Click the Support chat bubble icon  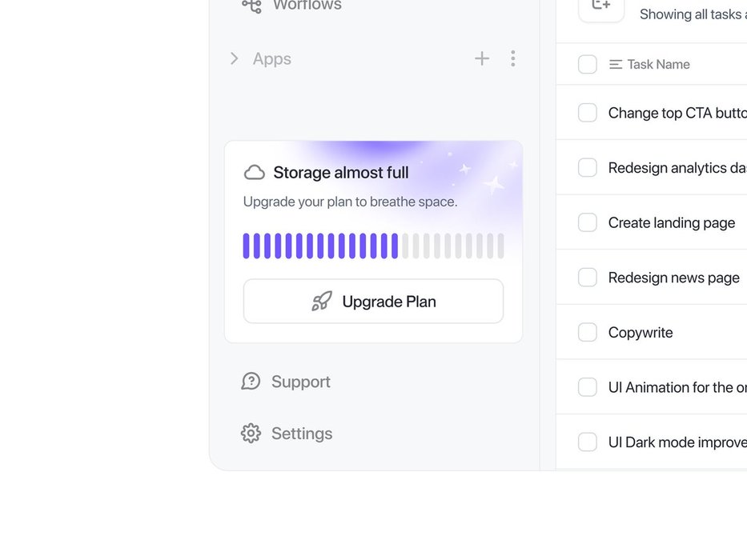click(251, 382)
